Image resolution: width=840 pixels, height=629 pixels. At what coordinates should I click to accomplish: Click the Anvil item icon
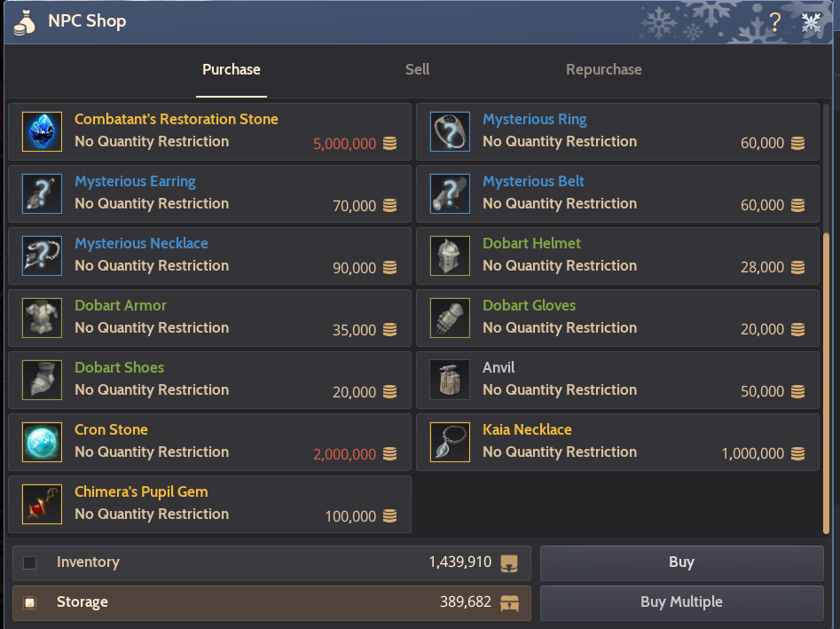450,380
